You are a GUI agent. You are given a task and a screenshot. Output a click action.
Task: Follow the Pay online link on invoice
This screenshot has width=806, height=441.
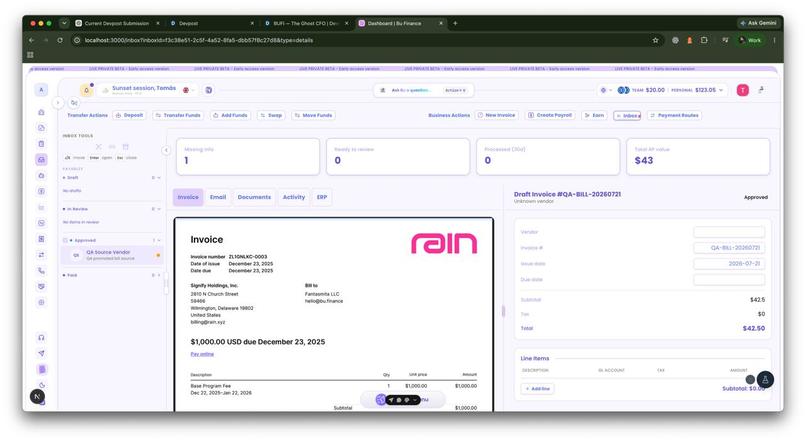202,354
